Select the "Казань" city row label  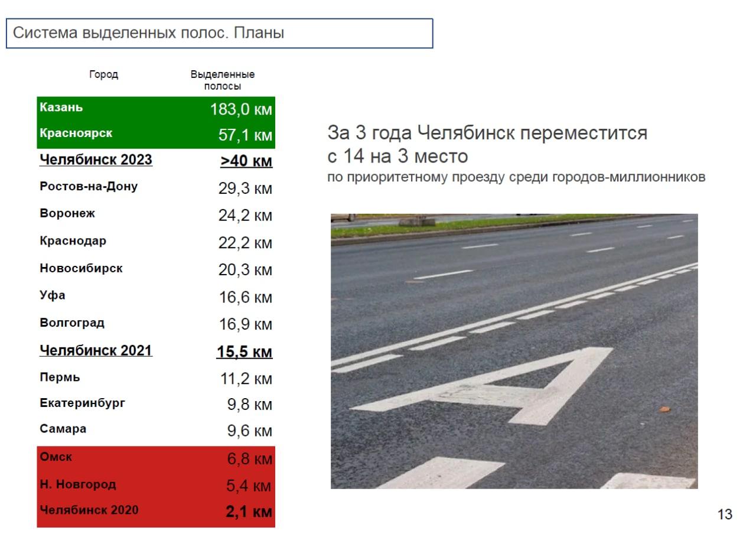(x=61, y=108)
